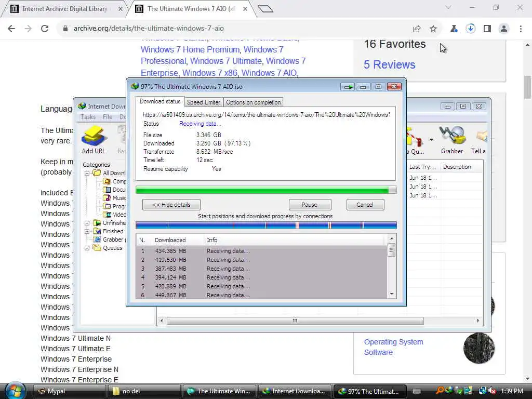The image size is (532, 399).
Task: Open the 5 Reviews link
Action: tap(390, 64)
